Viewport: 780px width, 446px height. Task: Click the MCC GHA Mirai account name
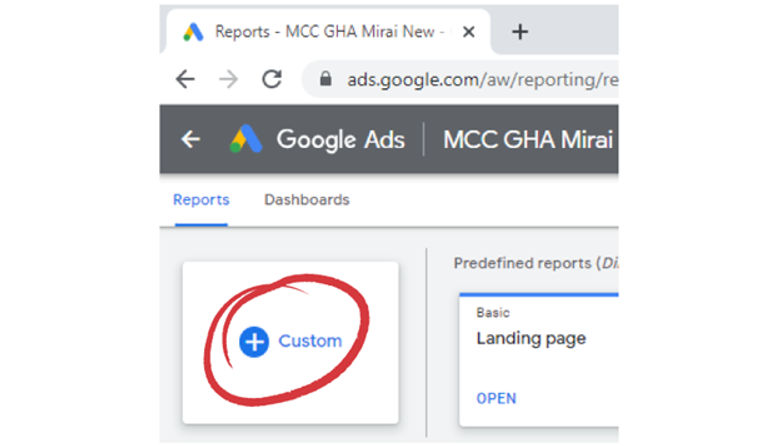[x=528, y=139]
